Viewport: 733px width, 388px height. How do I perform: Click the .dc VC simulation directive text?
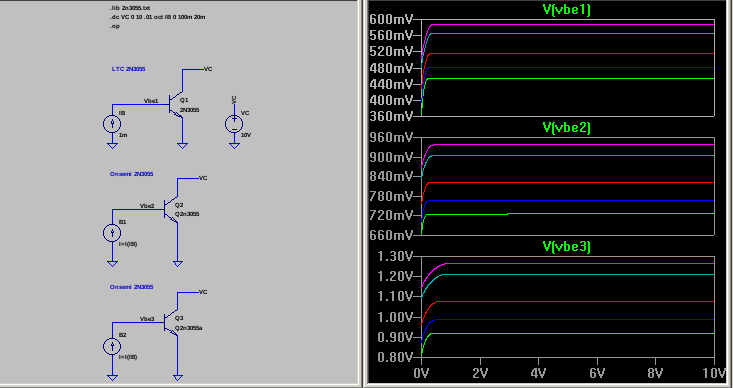tap(158, 17)
